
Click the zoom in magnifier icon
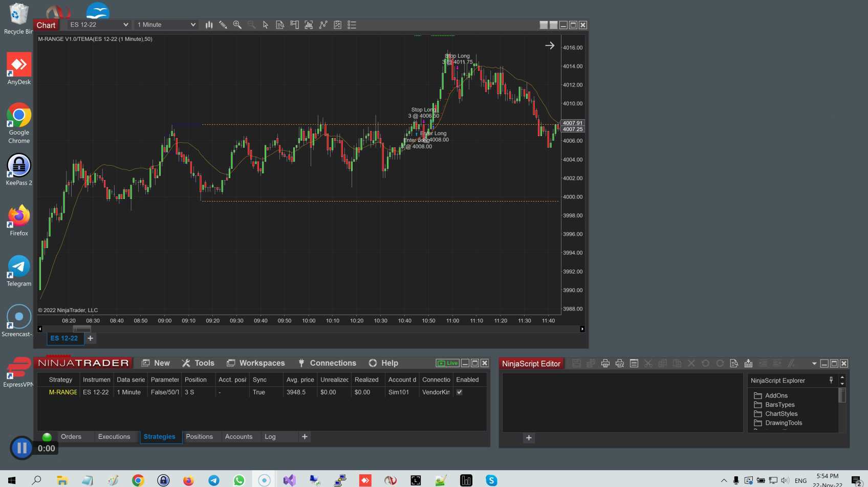pyautogui.click(x=237, y=25)
